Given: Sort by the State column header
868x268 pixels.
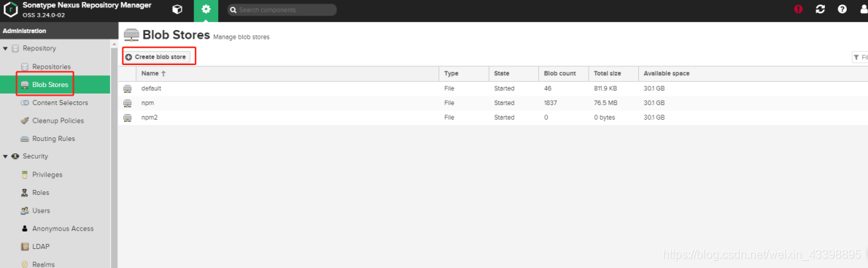Looking at the screenshot, I should pos(514,74).
